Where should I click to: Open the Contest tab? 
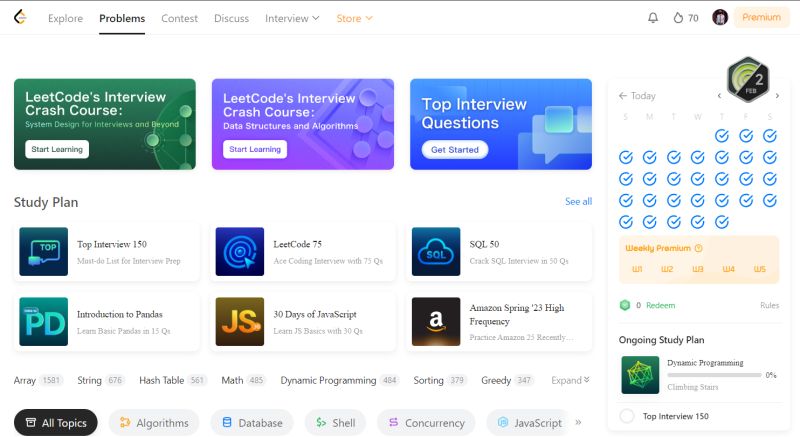click(179, 18)
